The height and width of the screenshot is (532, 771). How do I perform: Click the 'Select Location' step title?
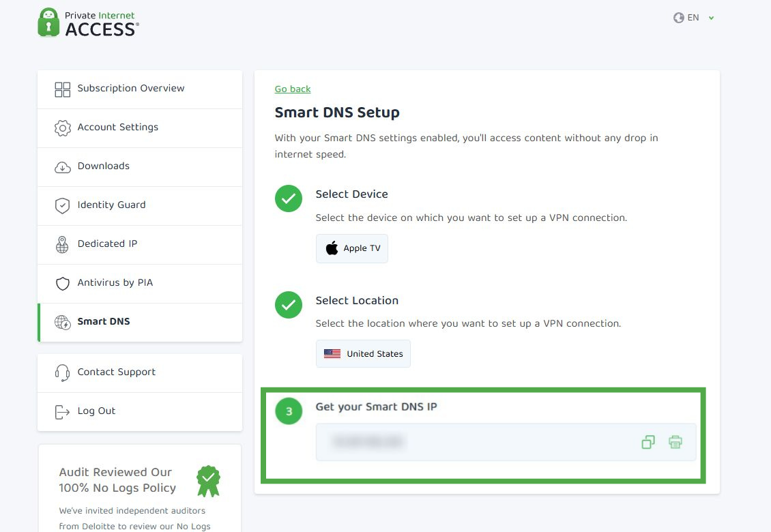tap(357, 300)
